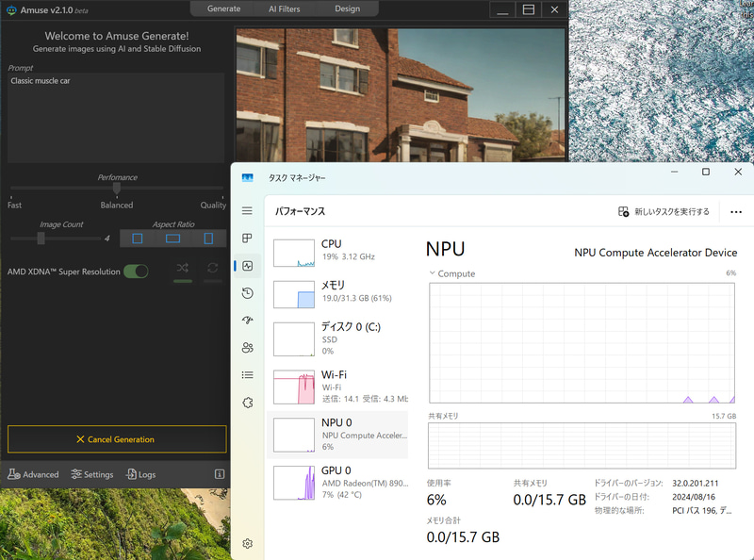
Task: Click the three-dot more options in Task Manager
Action: pyautogui.click(x=736, y=212)
